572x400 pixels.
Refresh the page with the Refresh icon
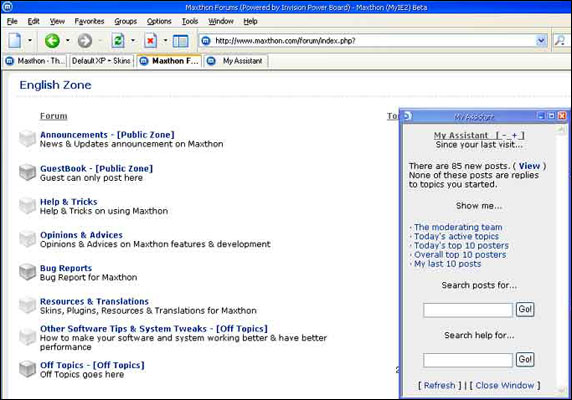(x=118, y=40)
